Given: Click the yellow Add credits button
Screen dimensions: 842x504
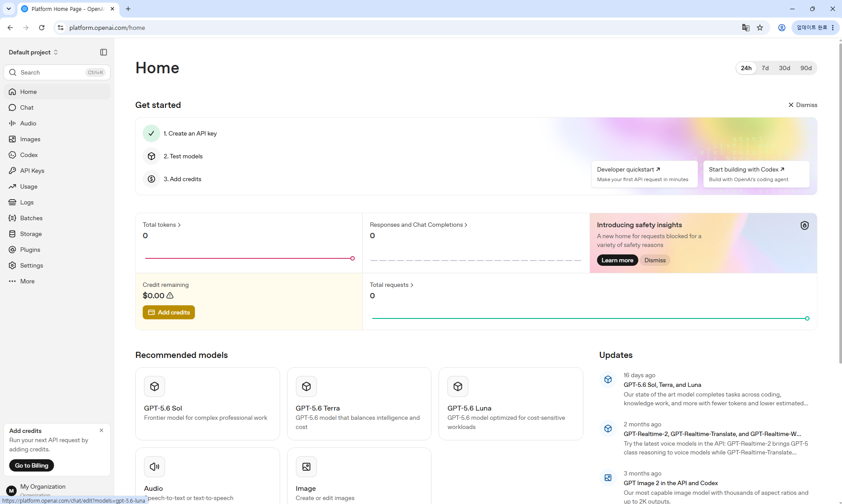Looking at the screenshot, I should click(x=169, y=312).
